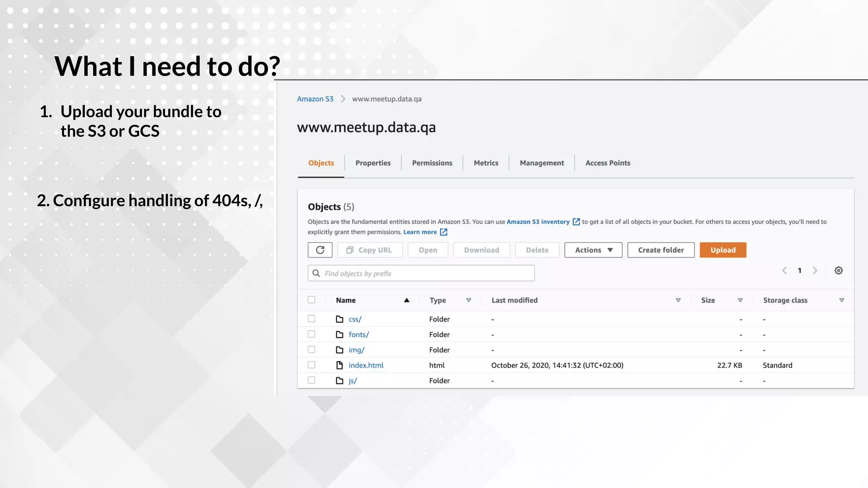Follow the Amazon S3 breadcrumb link
The width and height of the screenshot is (868, 488).
pyautogui.click(x=315, y=99)
